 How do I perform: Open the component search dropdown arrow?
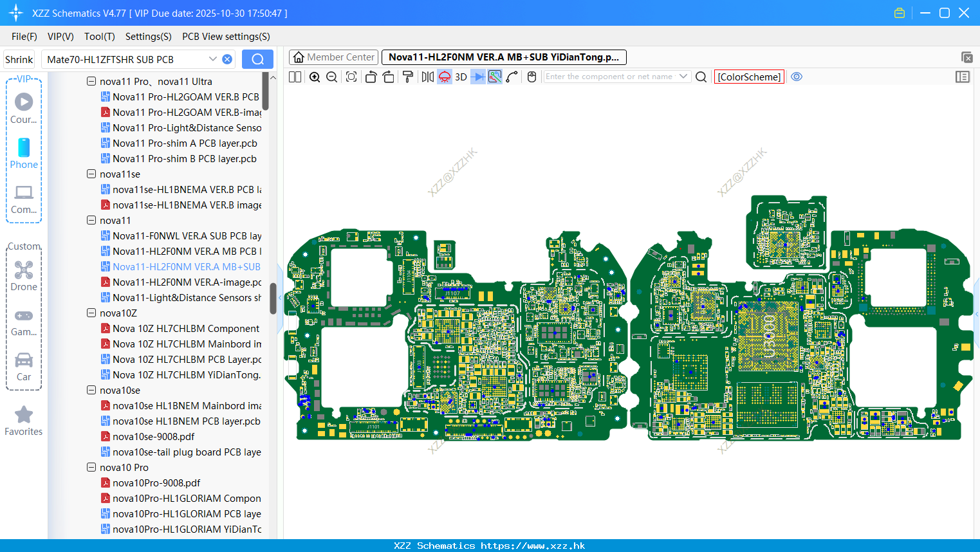coord(683,77)
